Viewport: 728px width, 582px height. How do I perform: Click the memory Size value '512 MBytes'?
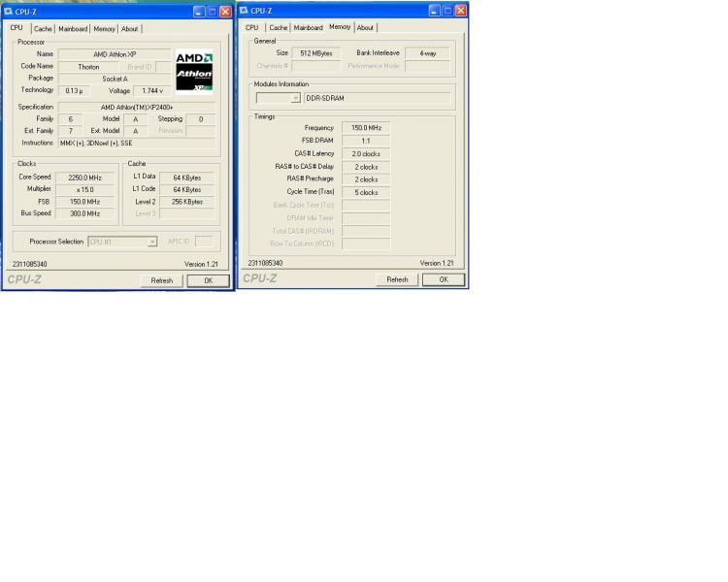pyautogui.click(x=316, y=53)
